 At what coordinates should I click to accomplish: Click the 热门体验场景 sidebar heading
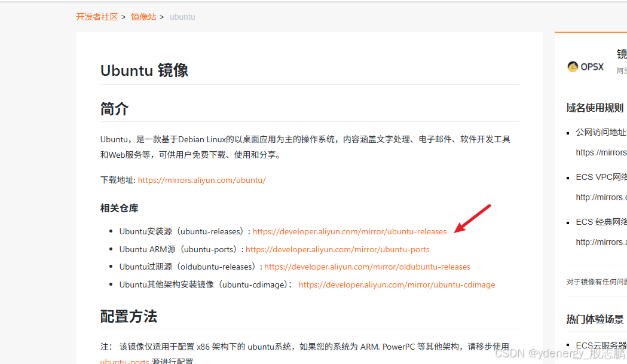595,319
